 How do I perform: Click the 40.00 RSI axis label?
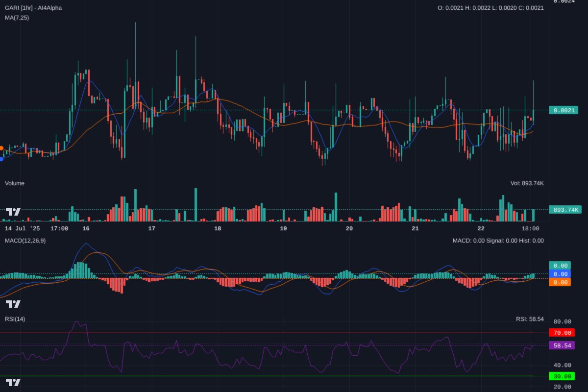coord(563,365)
